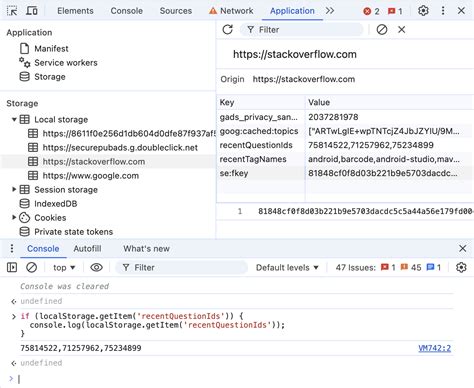Delete selected entry with X icon
The width and height of the screenshot is (474, 388).
coord(402,30)
